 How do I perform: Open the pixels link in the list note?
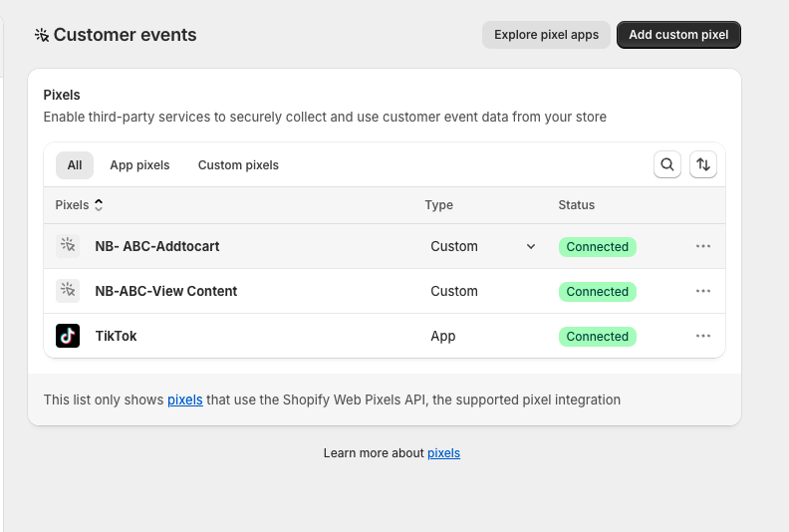[185, 399]
